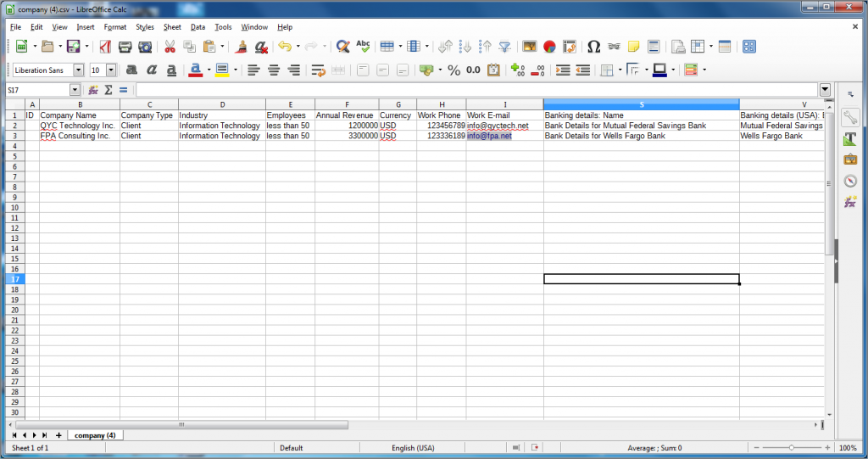This screenshot has height=459, width=868.
Task: Click the Insert Image icon
Action: click(529, 47)
